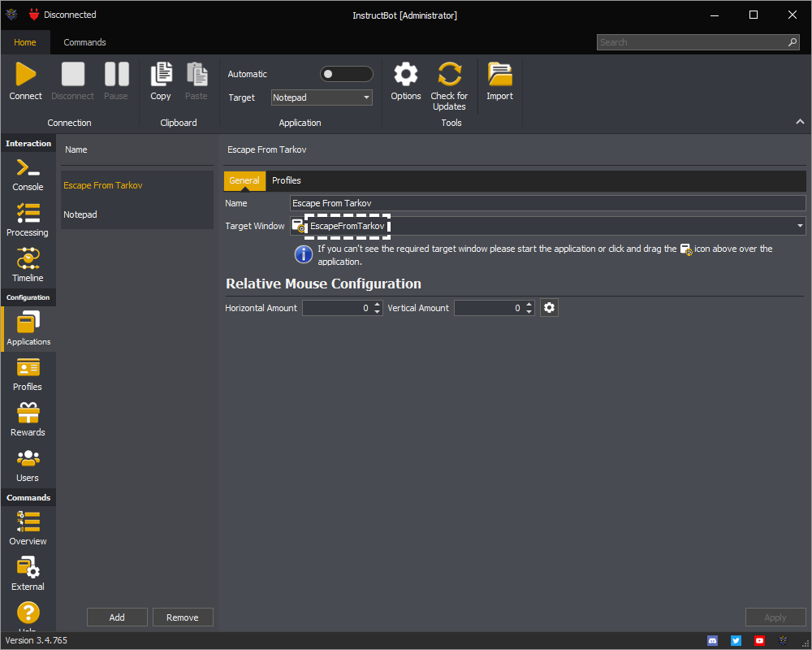The width and height of the screenshot is (812, 650).
Task: Increase the Horizontal Amount value
Action: (x=377, y=304)
